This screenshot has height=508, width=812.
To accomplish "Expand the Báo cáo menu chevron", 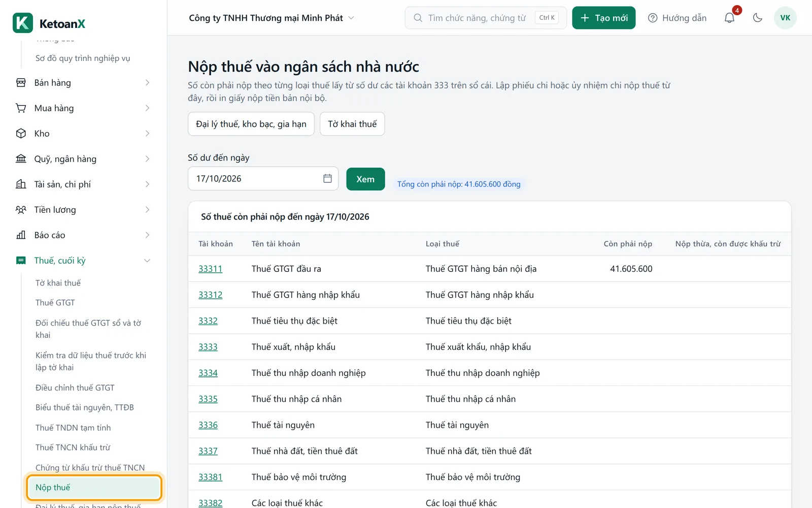I will coord(147,235).
